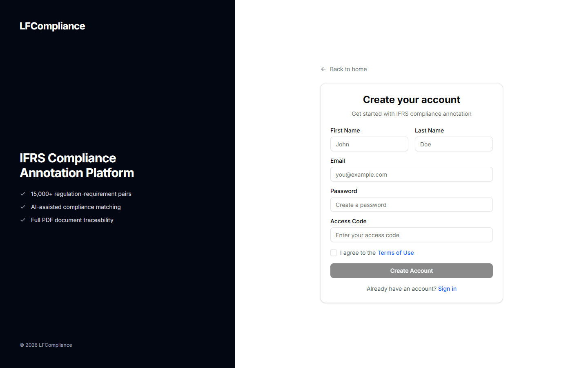Focus the First Name input field
The image size is (588, 368).
pyautogui.click(x=369, y=144)
